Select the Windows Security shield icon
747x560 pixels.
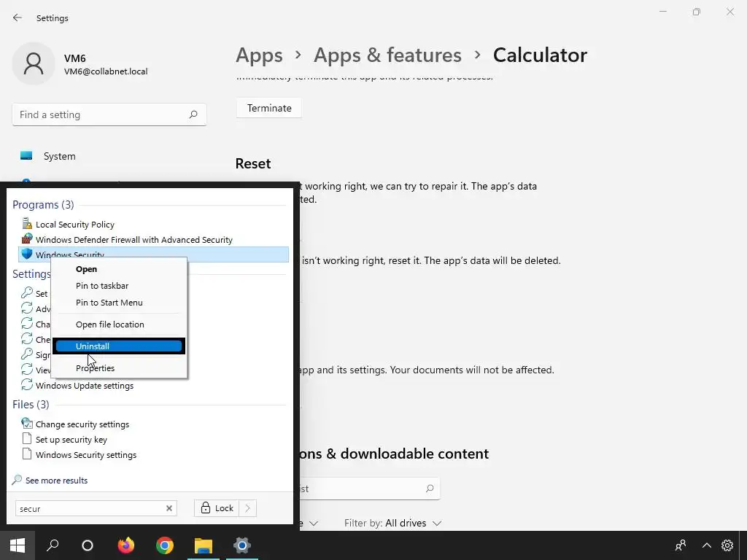27,254
